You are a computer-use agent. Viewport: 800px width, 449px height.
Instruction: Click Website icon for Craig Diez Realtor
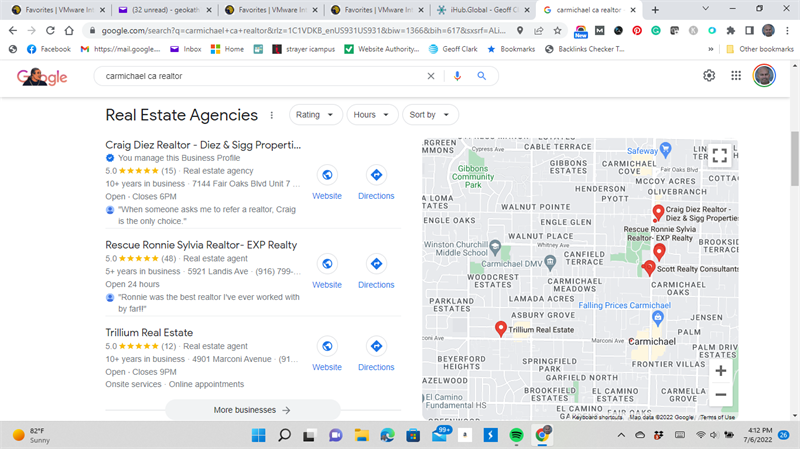327,175
